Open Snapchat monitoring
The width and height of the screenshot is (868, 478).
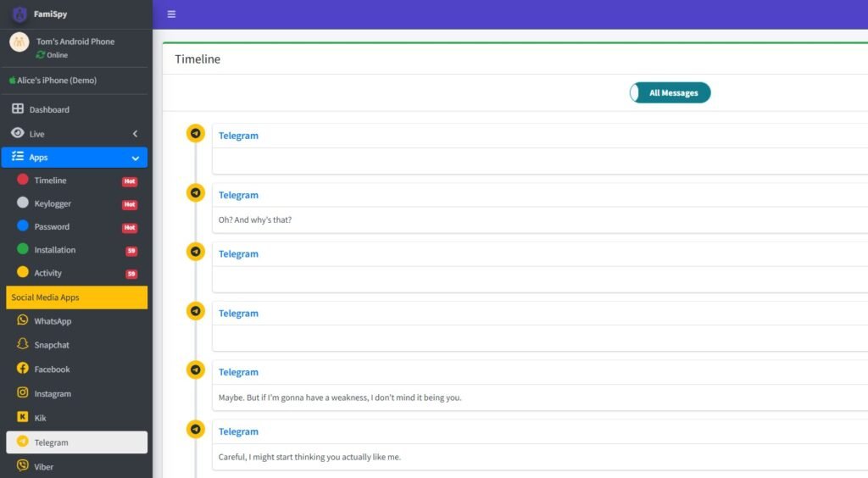(52, 345)
